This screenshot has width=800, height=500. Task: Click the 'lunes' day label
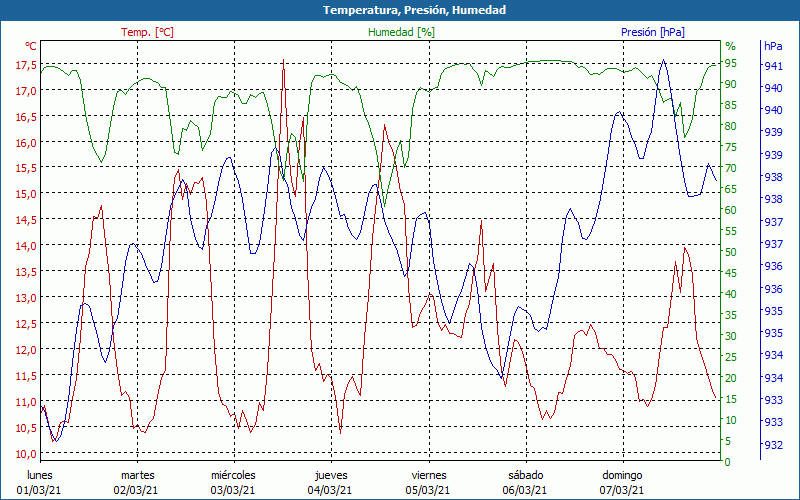[40, 475]
